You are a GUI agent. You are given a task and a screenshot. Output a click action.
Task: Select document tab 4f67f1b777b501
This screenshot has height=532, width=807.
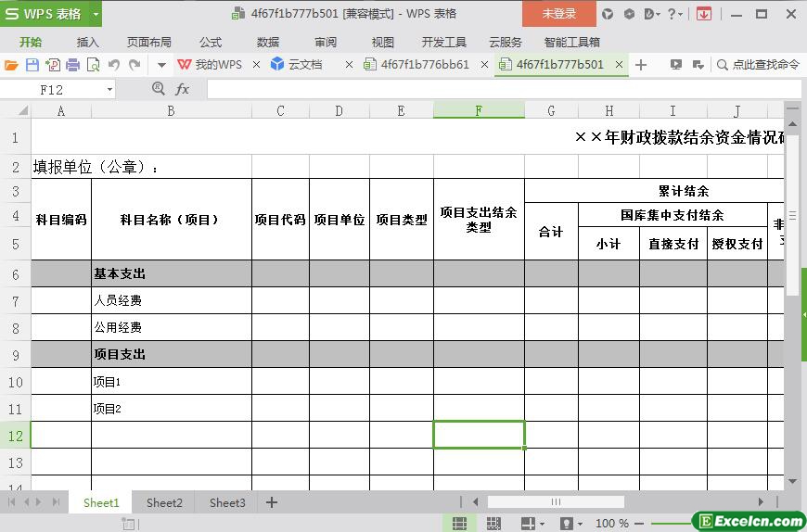click(x=551, y=65)
